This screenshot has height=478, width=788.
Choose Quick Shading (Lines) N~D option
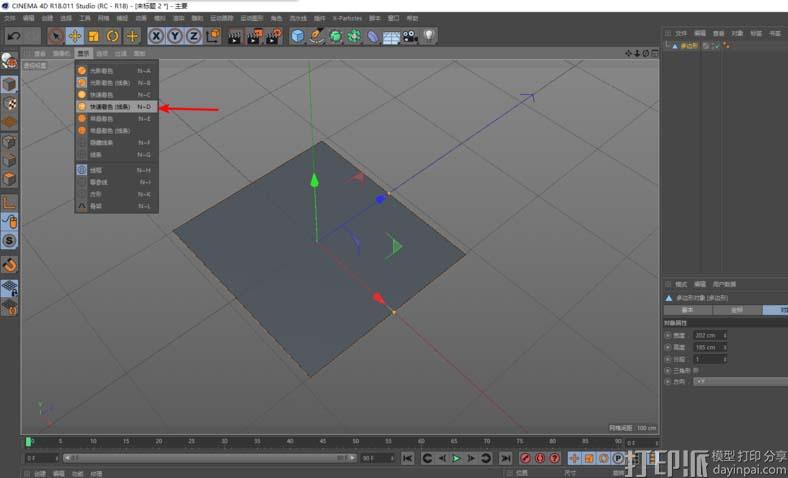(117, 107)
